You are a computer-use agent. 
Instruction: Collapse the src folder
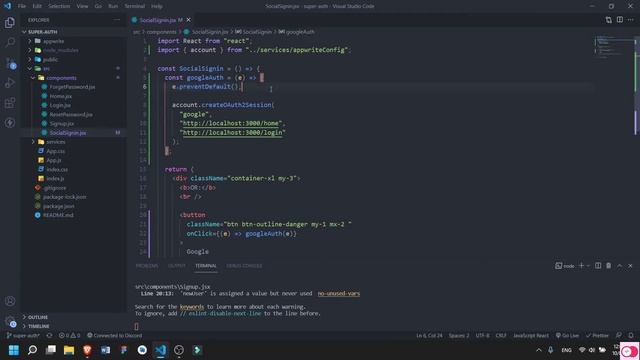[x=73, y=69]
